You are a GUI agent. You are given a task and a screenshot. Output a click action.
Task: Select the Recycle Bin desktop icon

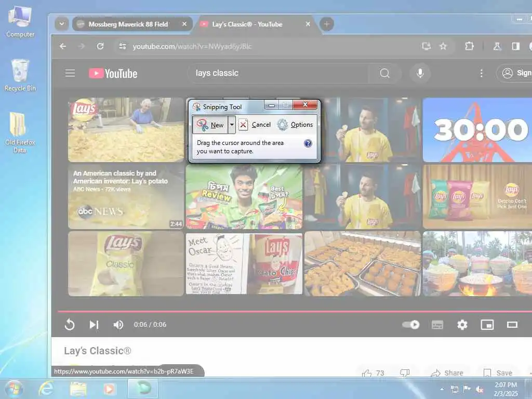[20, 75]
